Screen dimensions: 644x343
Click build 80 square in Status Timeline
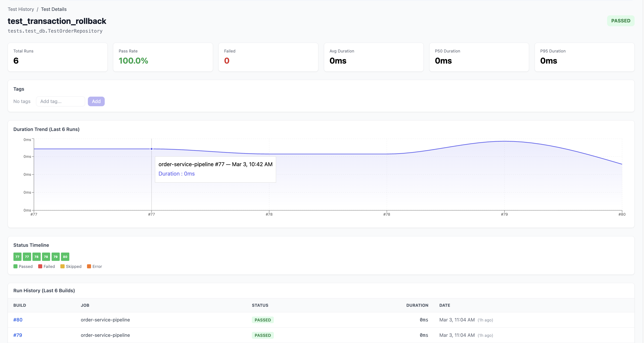pyautogui.click(x=65, y=257)
